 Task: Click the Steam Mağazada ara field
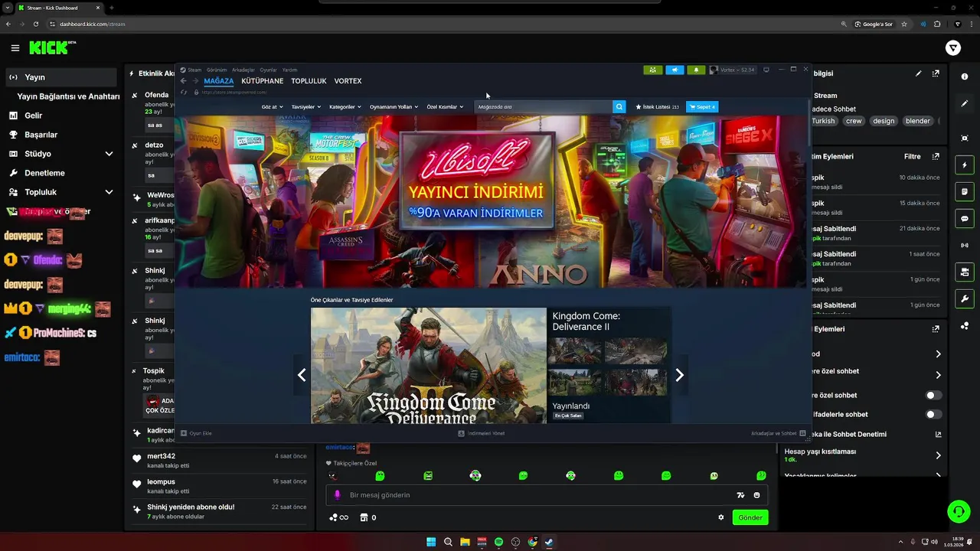(544, 107)
